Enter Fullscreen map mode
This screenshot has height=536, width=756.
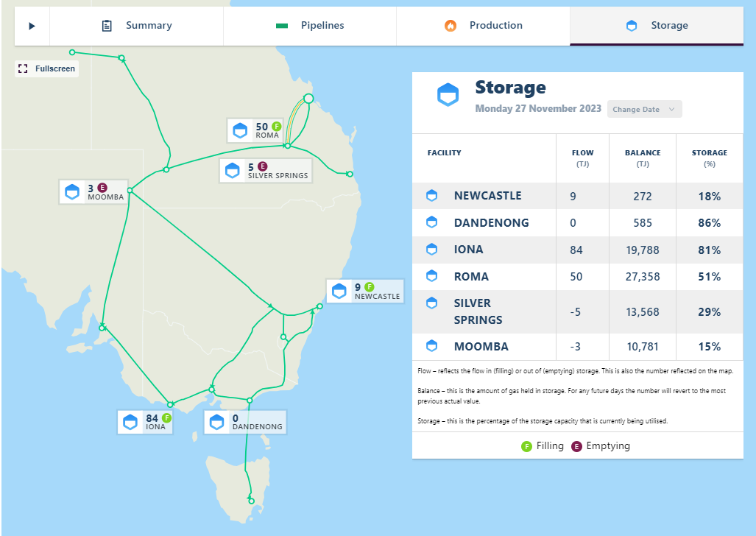click(x=47, y=68)
